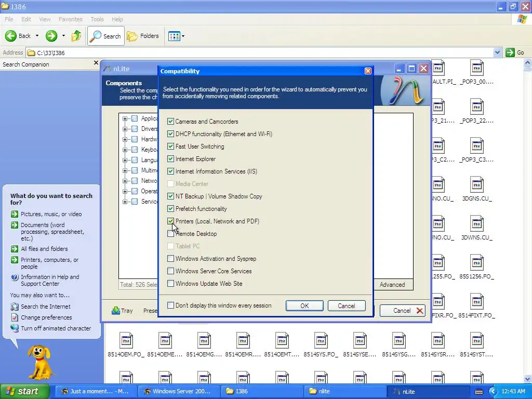532x399 pixels.
Task: Select the 85S1256.FO_ file icon
Action: pyautogui.click(x=477, y=262)
